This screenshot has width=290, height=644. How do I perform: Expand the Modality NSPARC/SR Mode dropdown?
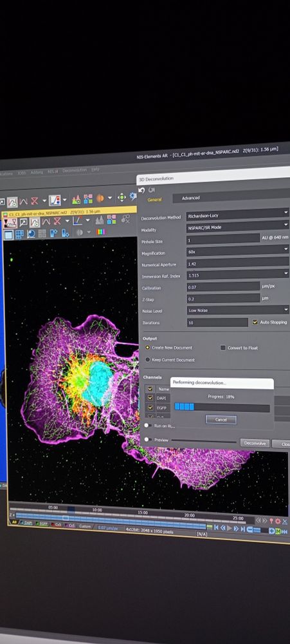[x=237, y=226]
